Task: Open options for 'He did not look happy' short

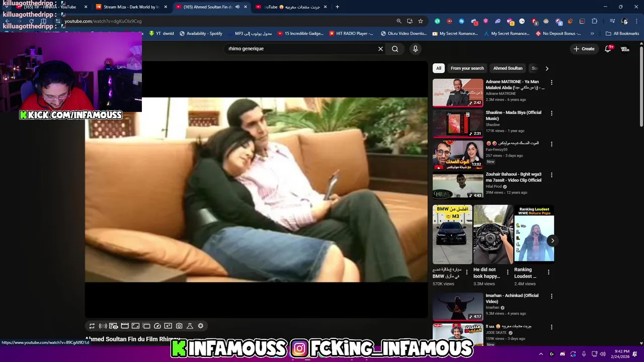Action: point(508,272)
